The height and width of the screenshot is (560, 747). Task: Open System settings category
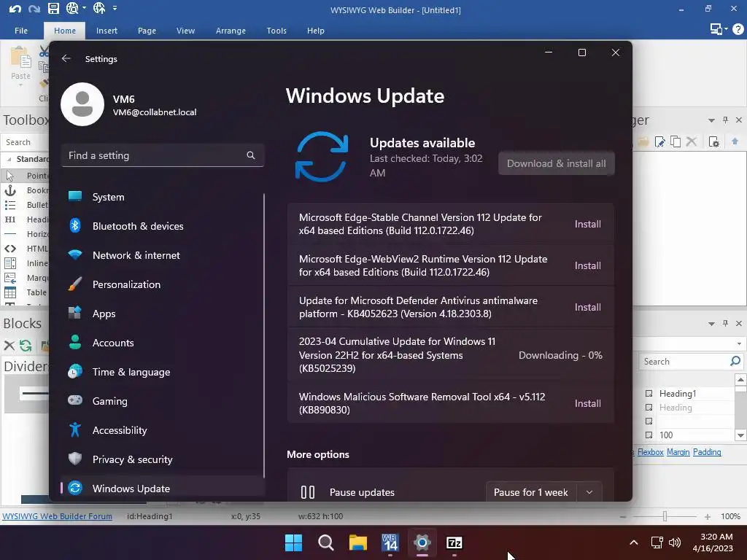[163, 197]
